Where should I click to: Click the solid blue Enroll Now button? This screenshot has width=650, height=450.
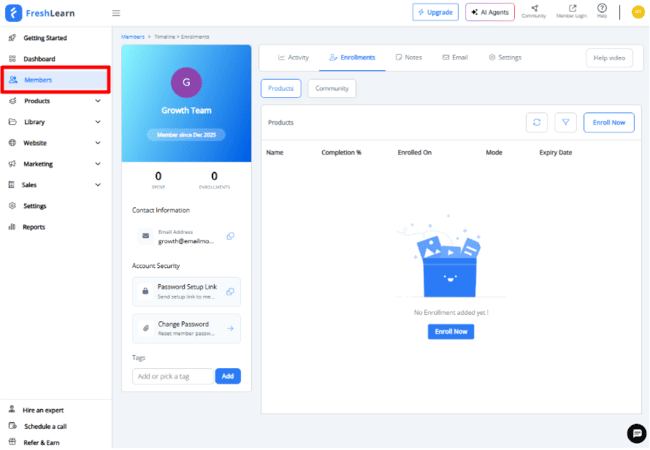451,332
